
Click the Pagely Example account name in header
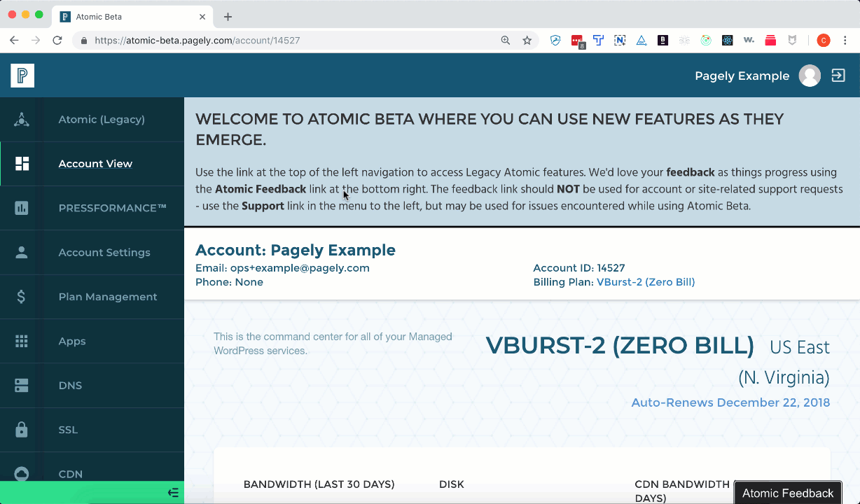tap(742, 76)
